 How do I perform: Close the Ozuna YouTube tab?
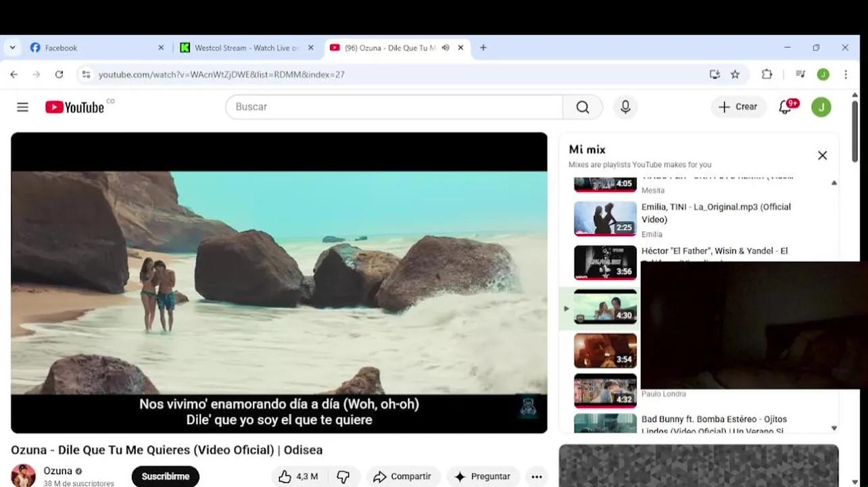[461, 48]
